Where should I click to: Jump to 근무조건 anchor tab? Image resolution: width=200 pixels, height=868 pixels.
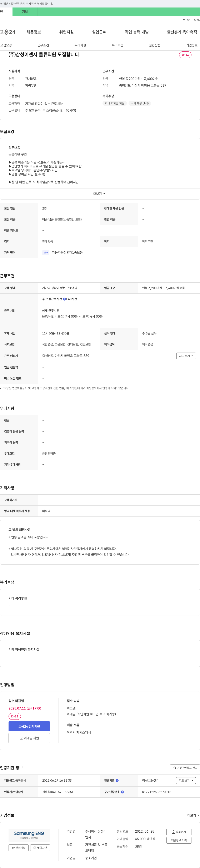pos(43,45)
